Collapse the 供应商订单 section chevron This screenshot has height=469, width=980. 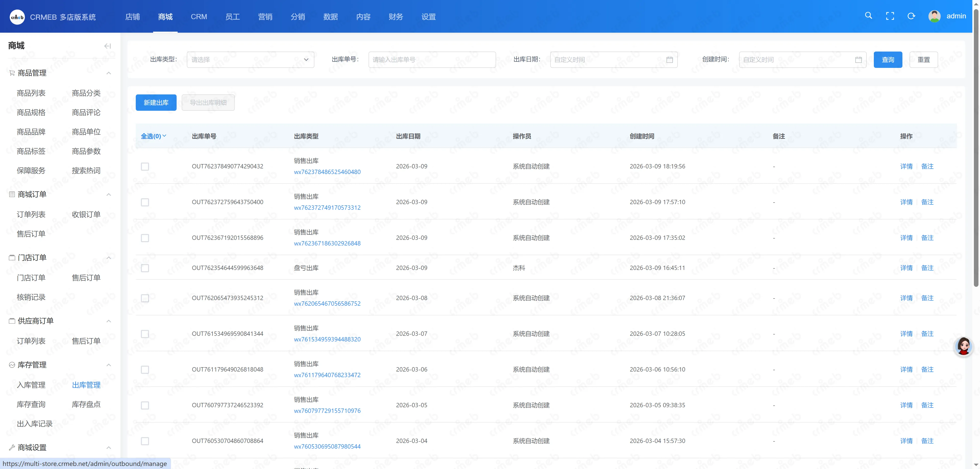coord(109,321)
